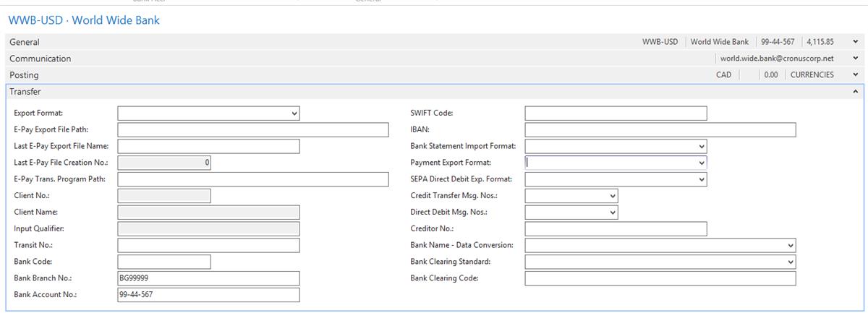Click the Last E-Pay Export File Name field
This screenshot has height=313, width=868.
208,147
